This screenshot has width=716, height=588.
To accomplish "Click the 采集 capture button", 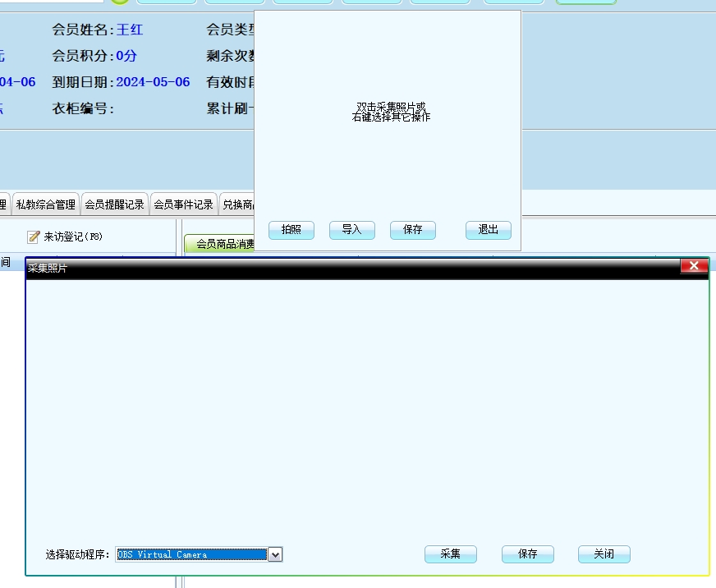I will click(450, 554).
